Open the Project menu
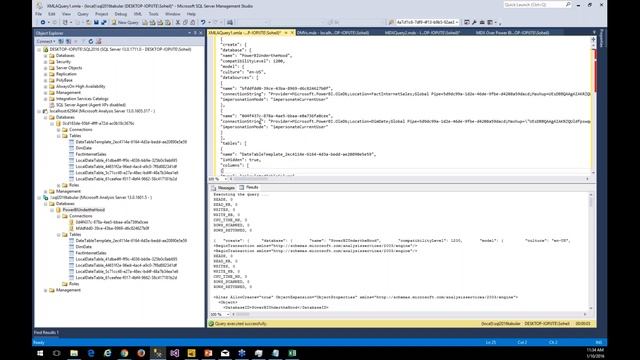Image resolution: width=640 pixels, height=360 pixels. click(x=102, y=14)
